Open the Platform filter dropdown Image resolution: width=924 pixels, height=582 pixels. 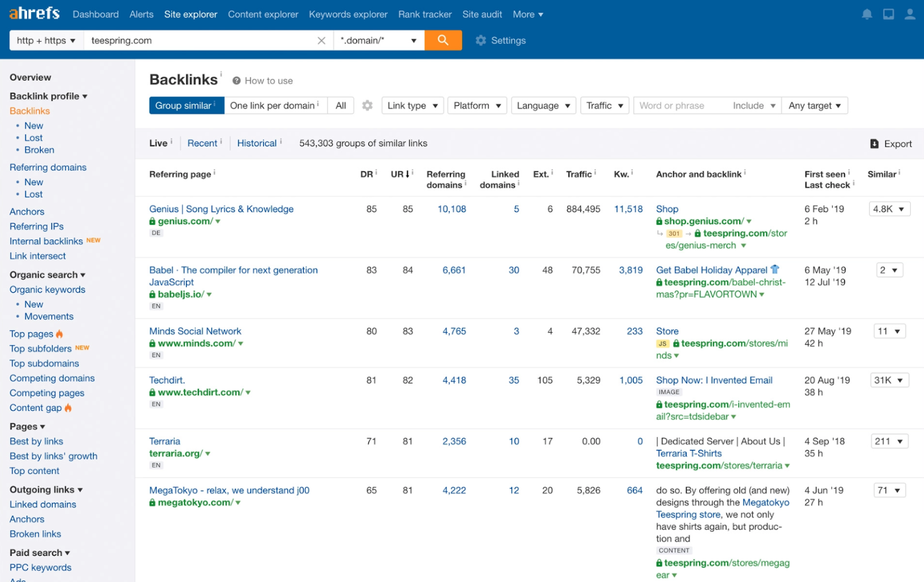(x=477, y=106)
